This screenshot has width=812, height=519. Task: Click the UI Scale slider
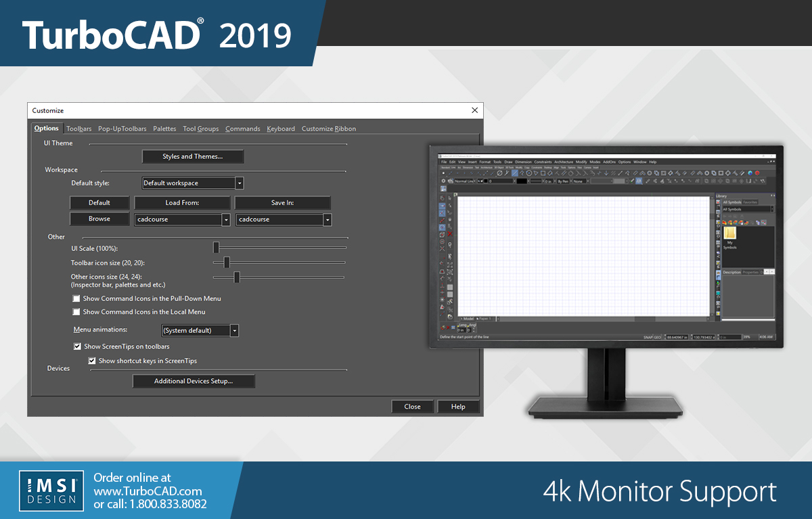[x=280, y=248]
